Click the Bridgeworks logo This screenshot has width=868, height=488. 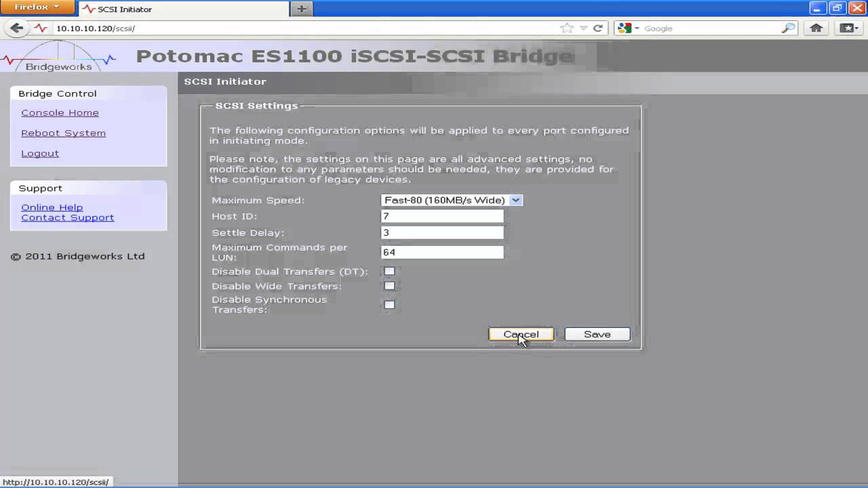[58, 56]
